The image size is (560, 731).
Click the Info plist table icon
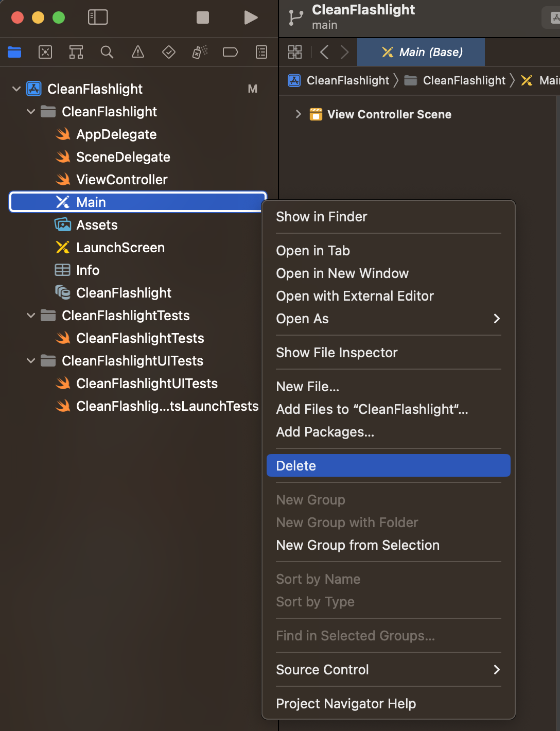click(x=63, y=270)
